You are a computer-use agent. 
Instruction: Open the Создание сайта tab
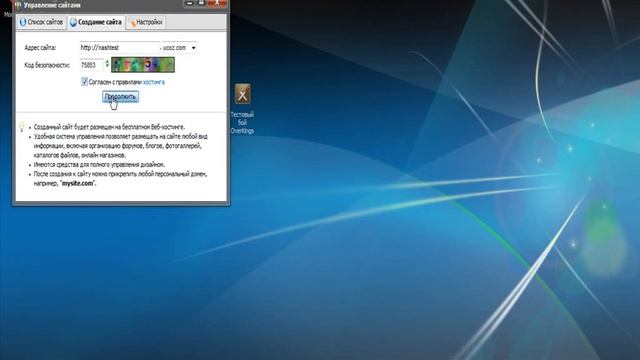[x=96, y=22]
